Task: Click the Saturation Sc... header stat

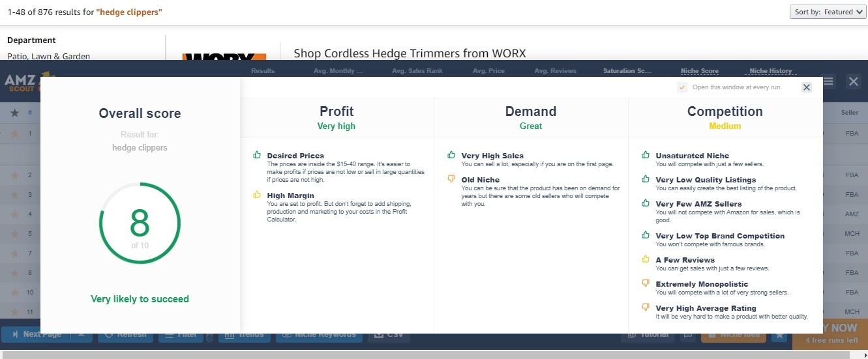Action: 627,71
